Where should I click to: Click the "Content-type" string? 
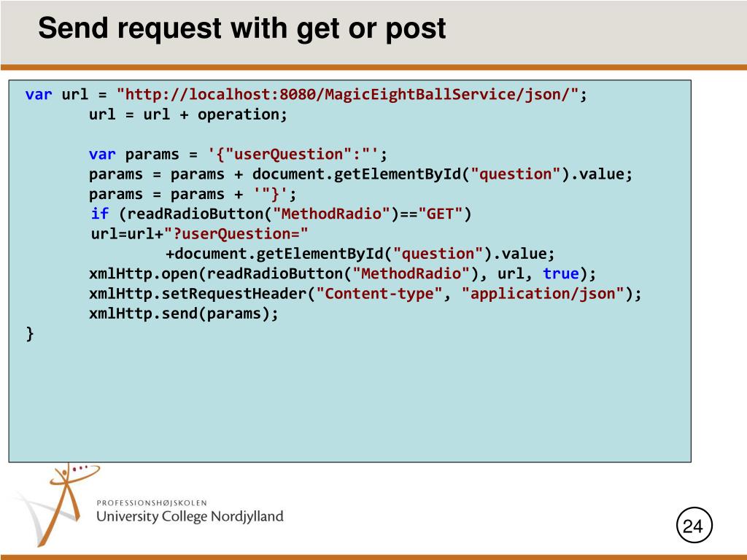tap(379, 293)
